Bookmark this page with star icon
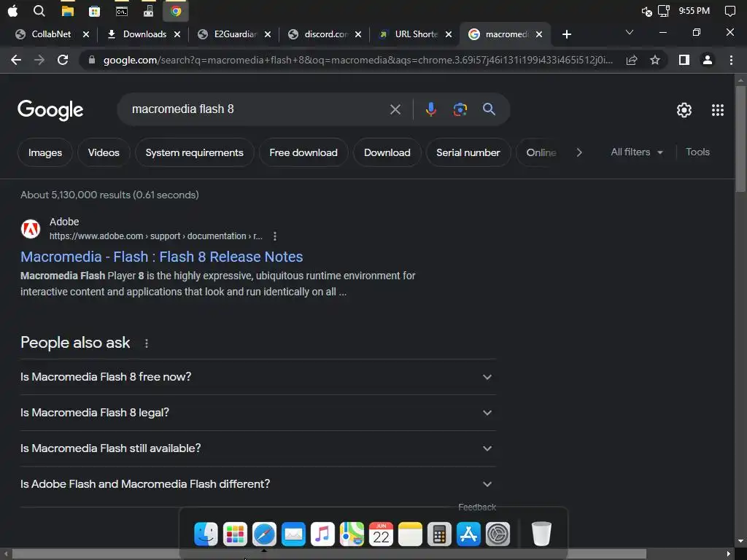Screen dimensions: 747x560 point(655,60)
